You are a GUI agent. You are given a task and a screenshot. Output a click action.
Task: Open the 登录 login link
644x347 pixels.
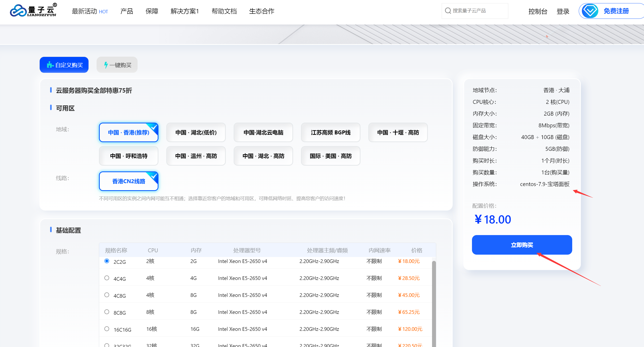(x=563, y=11)
